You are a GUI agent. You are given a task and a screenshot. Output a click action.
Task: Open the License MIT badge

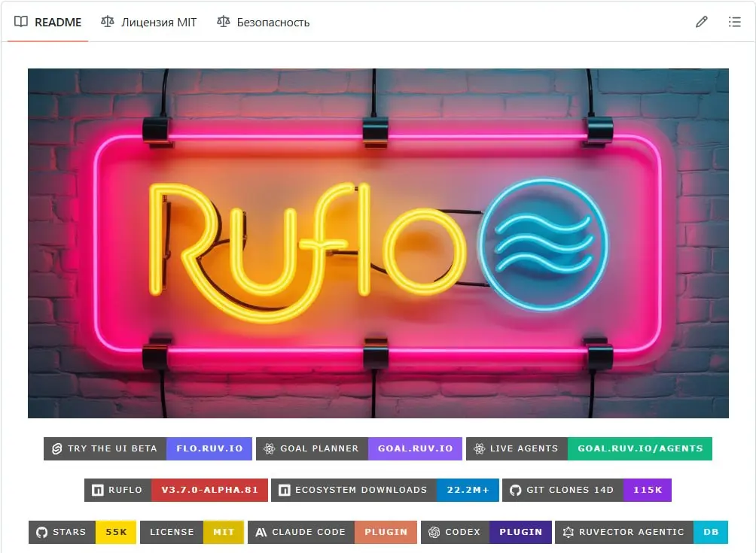coord(192,532)
